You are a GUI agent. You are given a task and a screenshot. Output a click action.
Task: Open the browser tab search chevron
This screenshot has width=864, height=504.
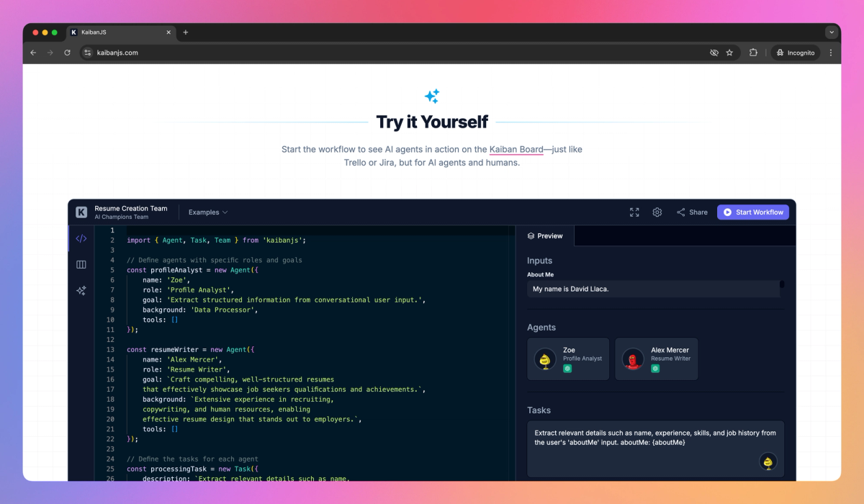(831, 32)
